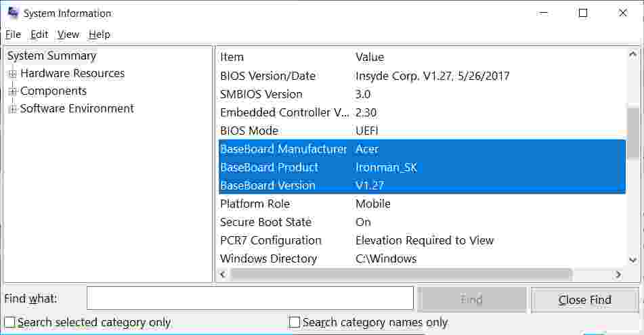Expand the Hardware Resources tree node
Viewport: 644px width, 335px height.
pos(12,74)
